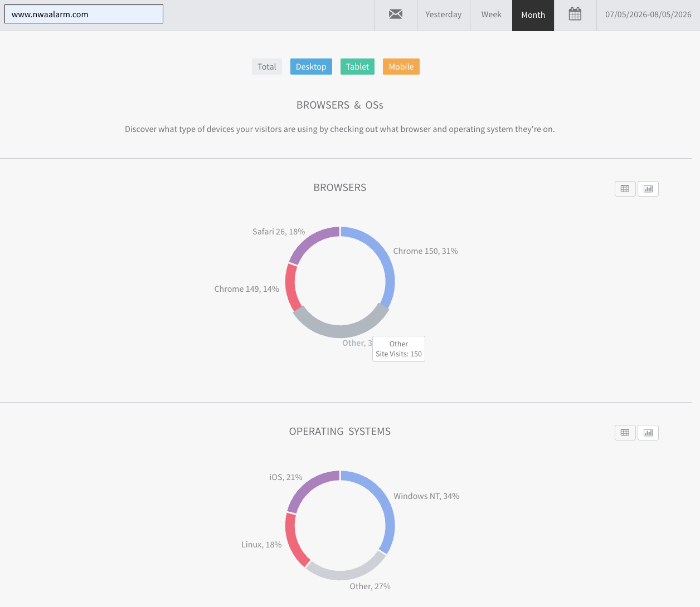Select the Week time range

tap(491, 15)
